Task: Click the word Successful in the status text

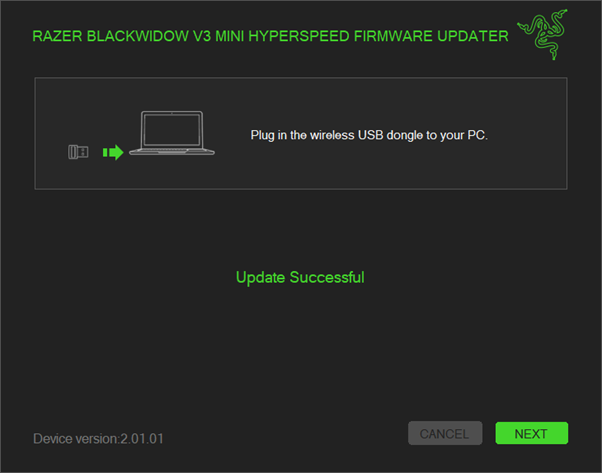Action: [327, 278]
